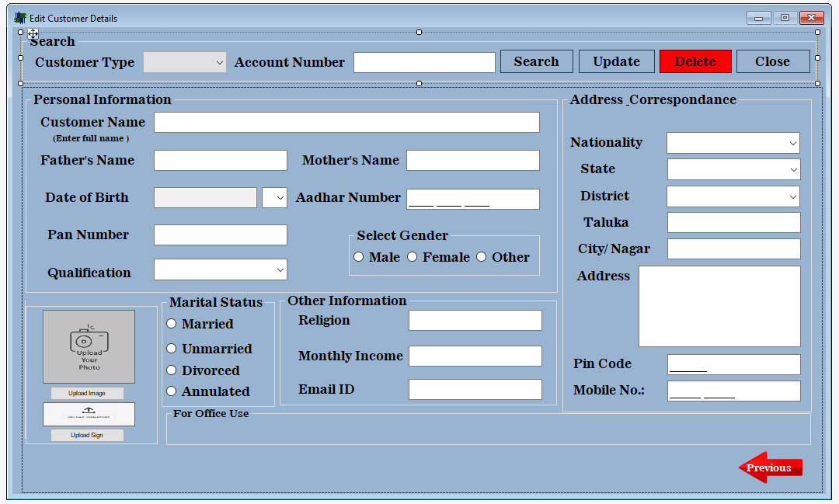Click the Date of Birth field
The height and width of the screenshot is (504, 839).
tap(205, 197)
